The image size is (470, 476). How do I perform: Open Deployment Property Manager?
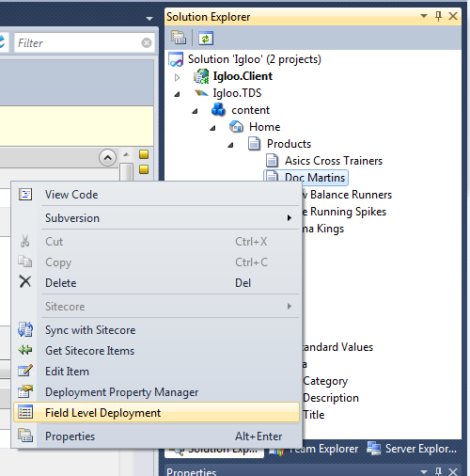click(x=156, y=392)
